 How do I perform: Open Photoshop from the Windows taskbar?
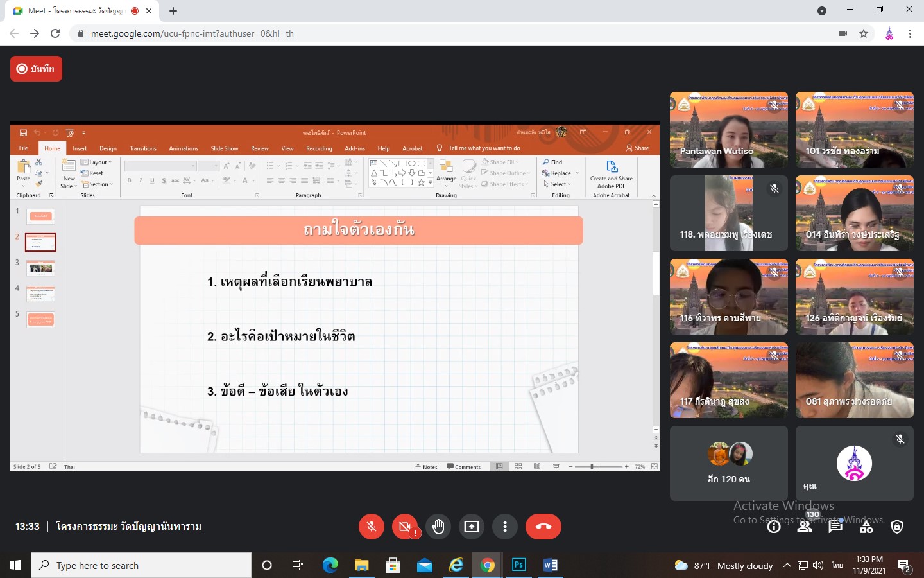(518, 565)
